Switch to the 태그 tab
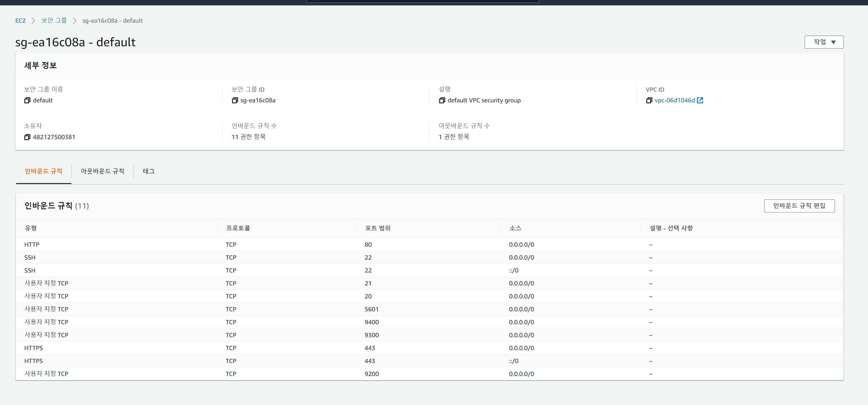This screenshot has height=405, width=868. [148, 171]
